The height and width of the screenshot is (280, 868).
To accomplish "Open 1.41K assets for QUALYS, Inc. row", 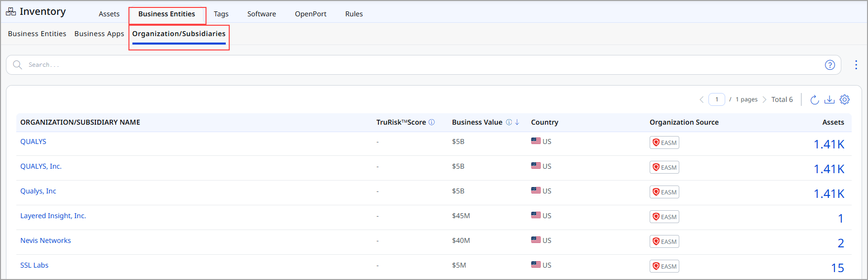I will click(x=829, y=169).
